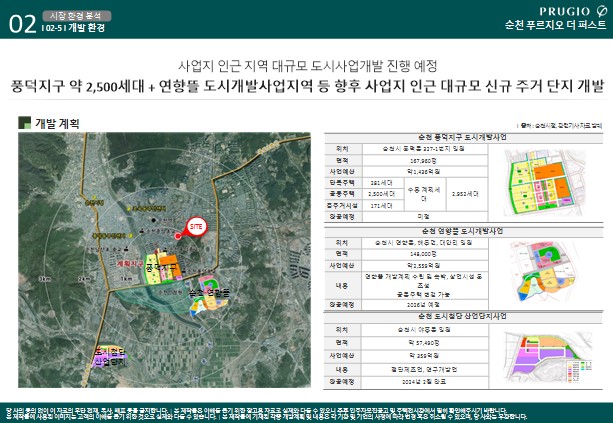Image resolution: width=613 pixels, height=423 pixels.
Task: Click the 순천 풍덕지구 도시개발사업 table header
Action: pos(463,138)
